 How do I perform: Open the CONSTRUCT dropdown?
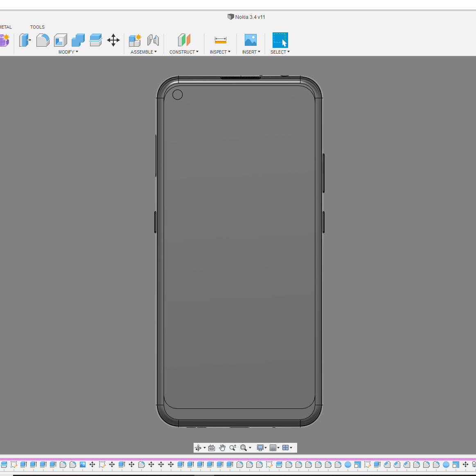tap(184, 52)
